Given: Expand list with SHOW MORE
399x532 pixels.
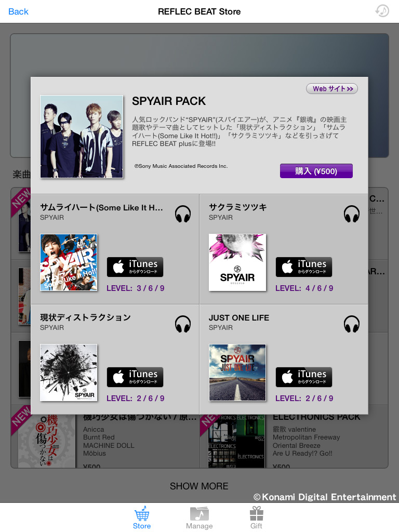Looking at the screenshot, I should pyautogui.click(x=199, y=486).
